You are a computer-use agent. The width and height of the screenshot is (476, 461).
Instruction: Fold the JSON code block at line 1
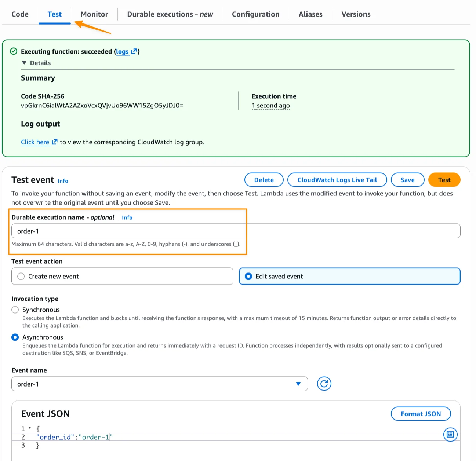30,428
